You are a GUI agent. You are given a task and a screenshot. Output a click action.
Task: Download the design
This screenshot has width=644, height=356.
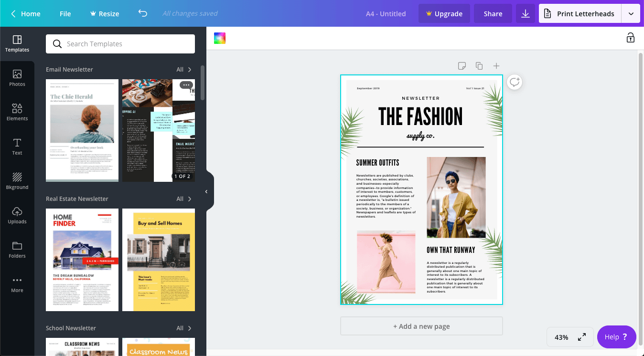pyautogui.click(x=526, y=13)
